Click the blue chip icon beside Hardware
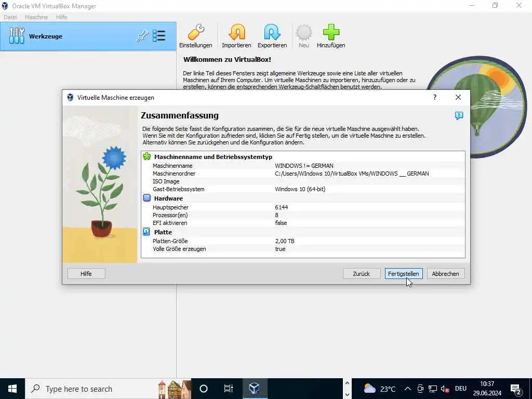 [x=147, y=198]
